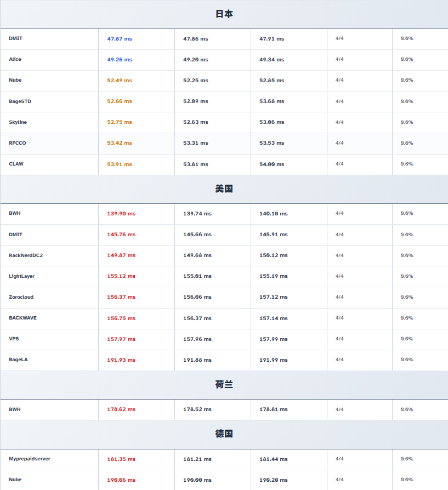The height and width of the screenshot is (490, 448).
Task: Open the Zorocloud server entry
Action: tap(21, 297)
